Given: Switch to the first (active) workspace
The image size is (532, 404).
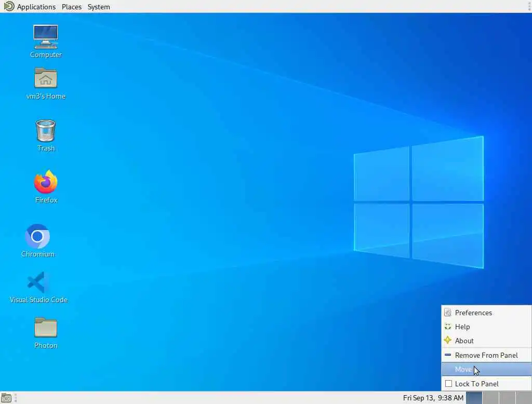Looking at the screenshot, I should pyautogui.click(x=474, y=398).
